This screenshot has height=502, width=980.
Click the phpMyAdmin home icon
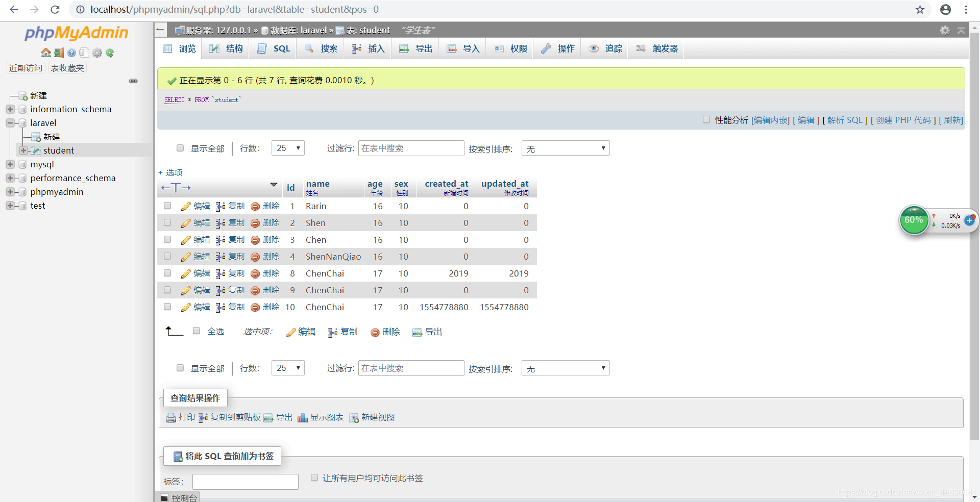[46, 52]
